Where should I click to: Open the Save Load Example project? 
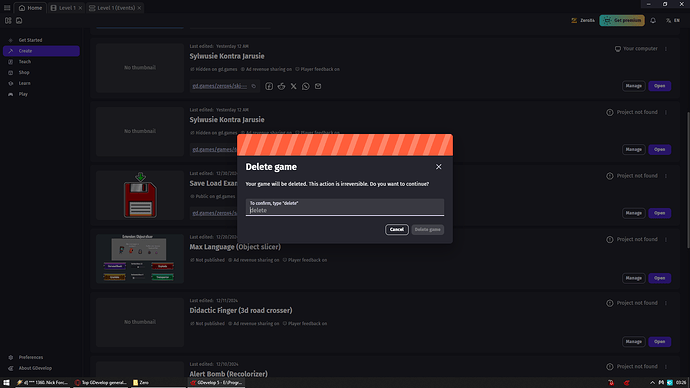click(x=659, y=213)
